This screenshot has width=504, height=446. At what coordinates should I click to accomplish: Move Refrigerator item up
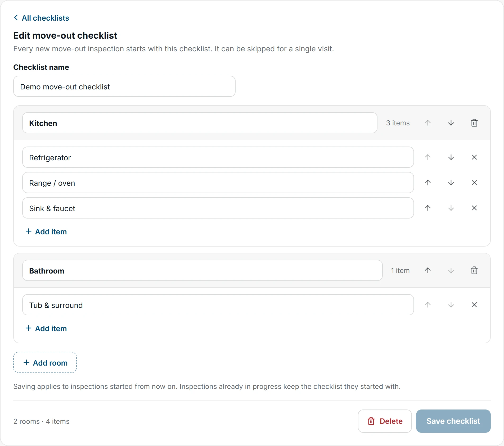click(428, 157)
